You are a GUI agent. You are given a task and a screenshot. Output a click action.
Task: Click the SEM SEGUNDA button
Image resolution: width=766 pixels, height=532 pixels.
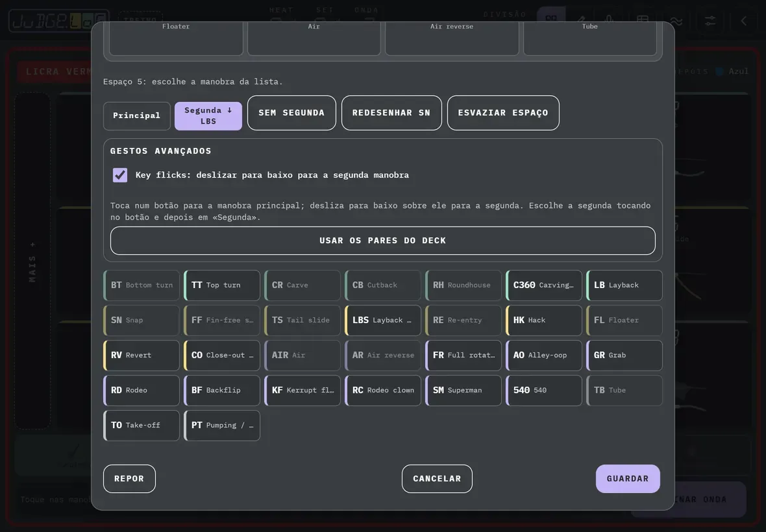(291, 113)
